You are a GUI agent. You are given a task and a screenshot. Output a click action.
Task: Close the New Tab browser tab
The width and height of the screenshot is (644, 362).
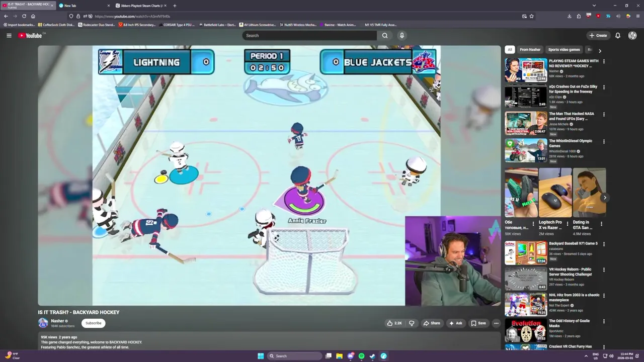pyautogui.click(x=108, y=6)
